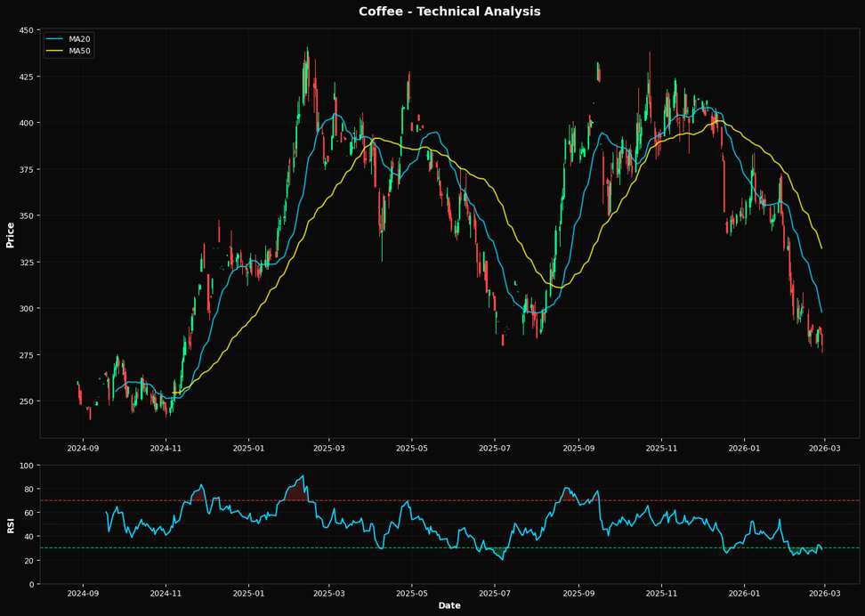865x616 pixels.
Task: Select the 350 tick on the Price axis
Action: click(x=27, y=215)
